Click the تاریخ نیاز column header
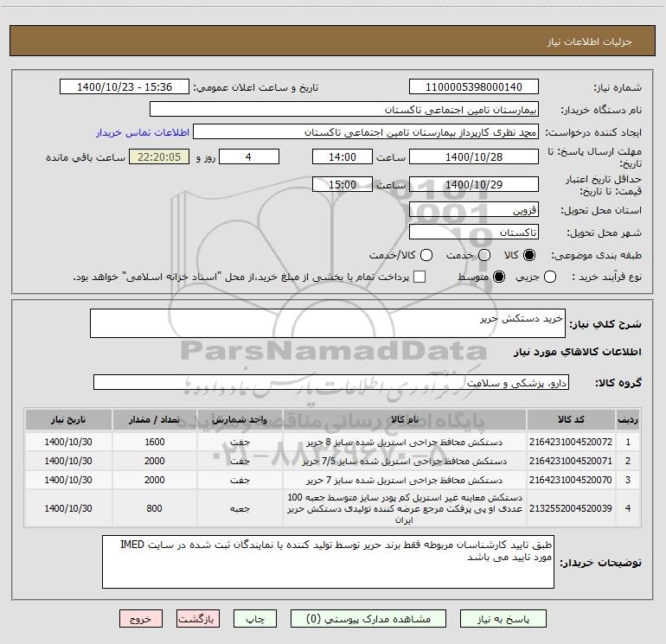The image size is (666, 644). tap(68, 419)
